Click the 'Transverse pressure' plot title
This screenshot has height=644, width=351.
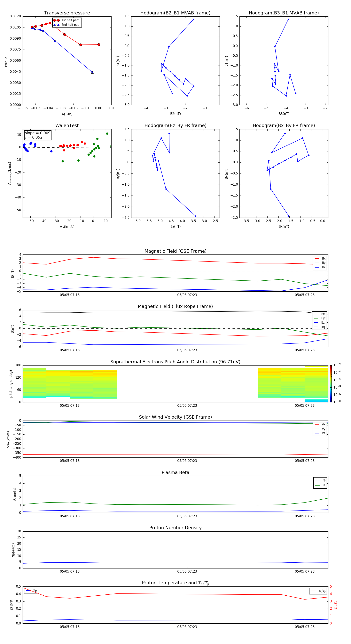tap(67, 13)
